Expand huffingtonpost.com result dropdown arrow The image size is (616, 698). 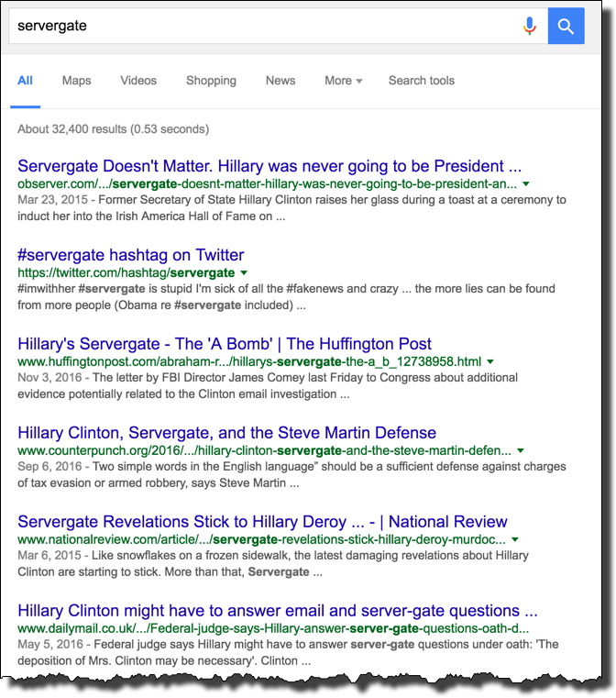coord(490,362)
